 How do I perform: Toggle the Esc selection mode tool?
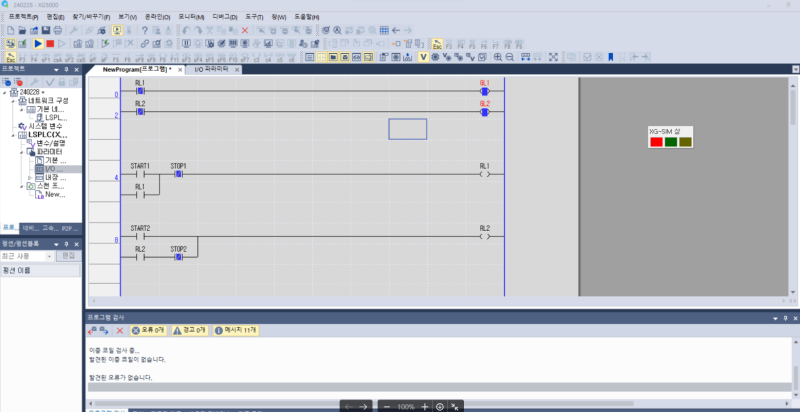(11, 57)
